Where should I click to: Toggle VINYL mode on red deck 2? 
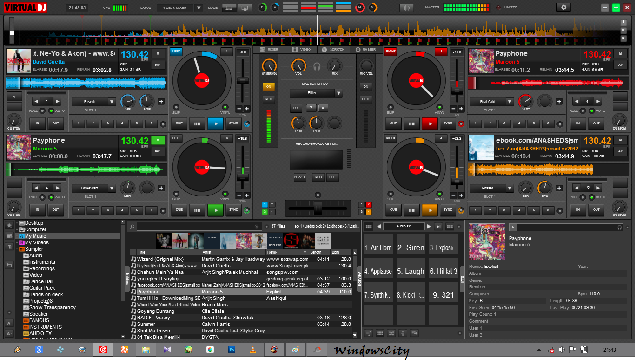coord(439,106)
